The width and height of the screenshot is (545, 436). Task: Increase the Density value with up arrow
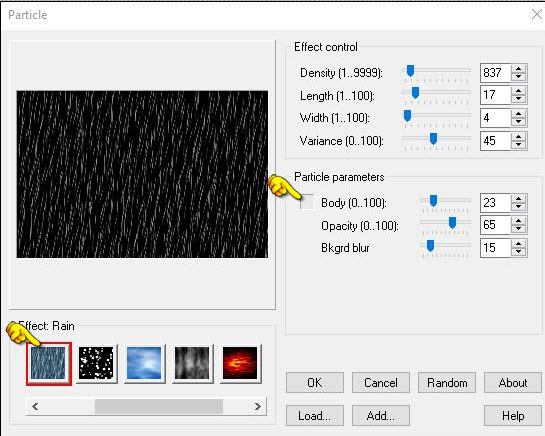[519, 68]
